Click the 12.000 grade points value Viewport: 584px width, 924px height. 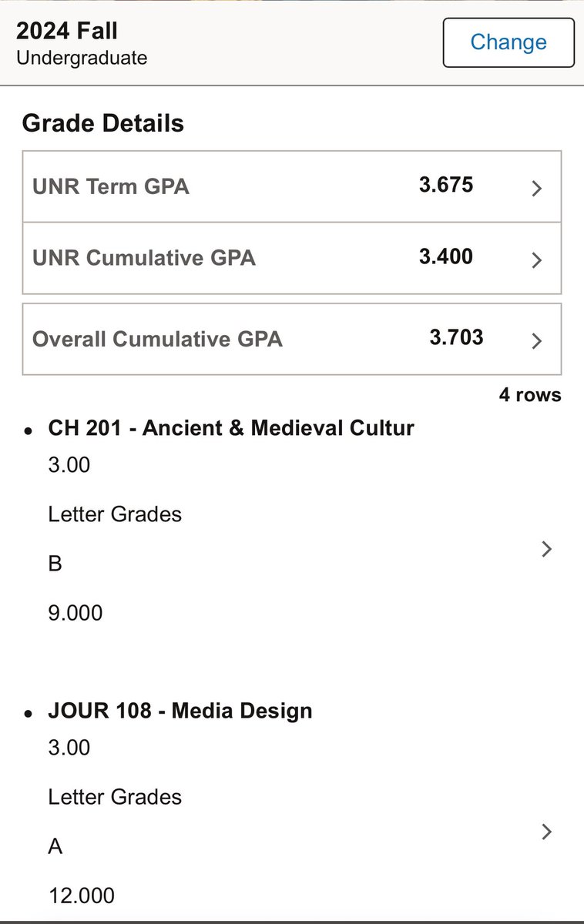[x=81, y=896]
